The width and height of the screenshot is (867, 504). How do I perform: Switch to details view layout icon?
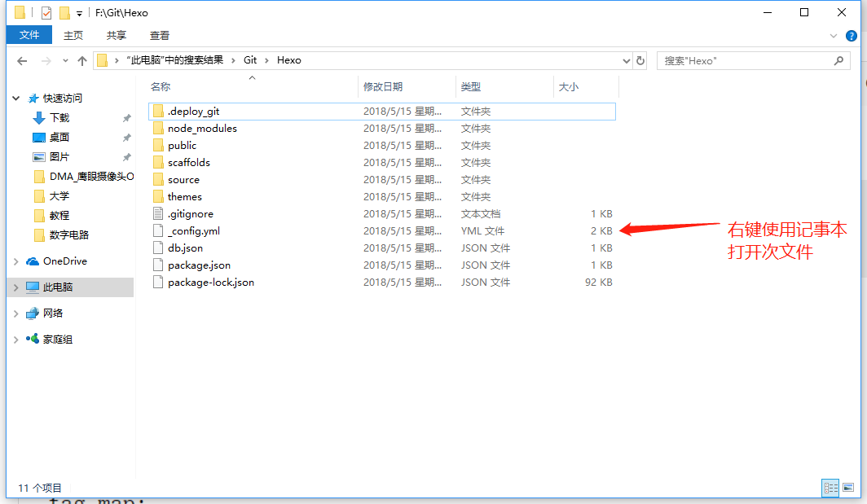(830, 488)
